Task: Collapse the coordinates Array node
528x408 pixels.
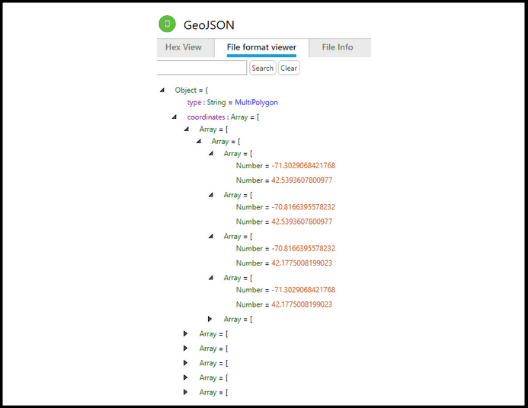Action: (174, 117)
